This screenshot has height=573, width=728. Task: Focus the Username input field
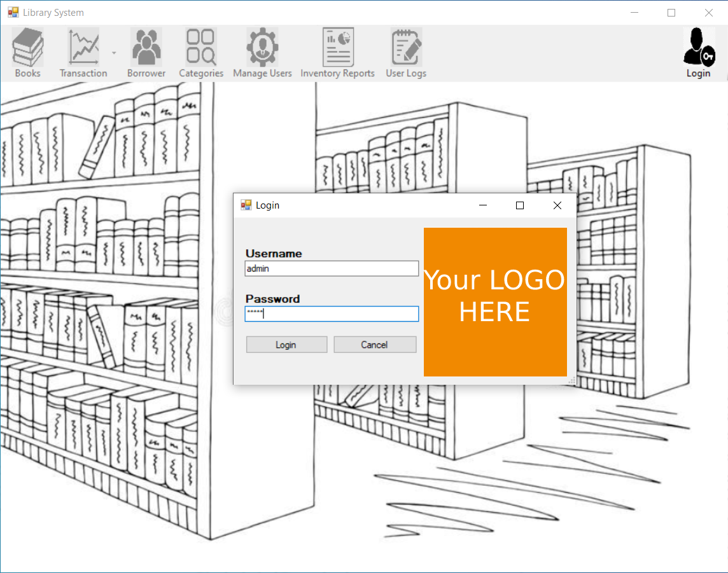[x=332, y=268]
